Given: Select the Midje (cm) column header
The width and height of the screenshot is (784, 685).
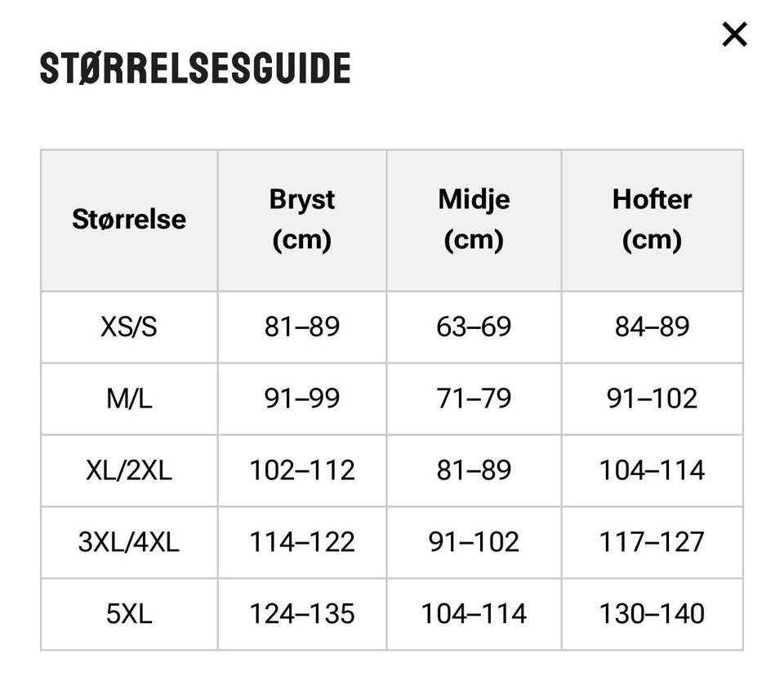Looking at the screenshot, I should [474, 220].
